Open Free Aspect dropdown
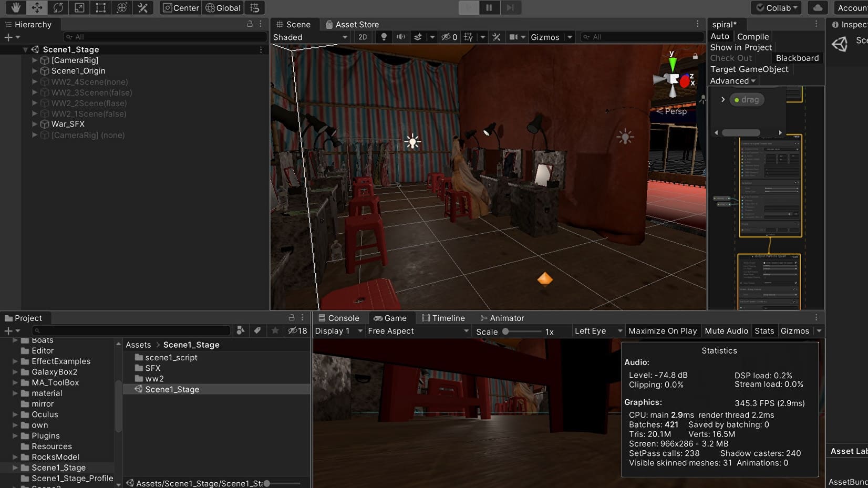This screenshot has height=488, width=868. pos(418,331)
